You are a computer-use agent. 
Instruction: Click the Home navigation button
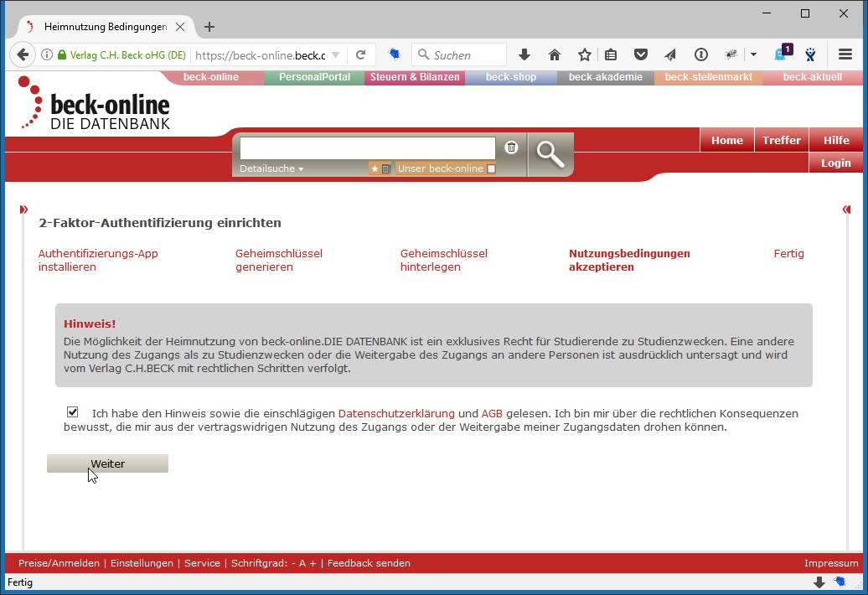[727, 140]
